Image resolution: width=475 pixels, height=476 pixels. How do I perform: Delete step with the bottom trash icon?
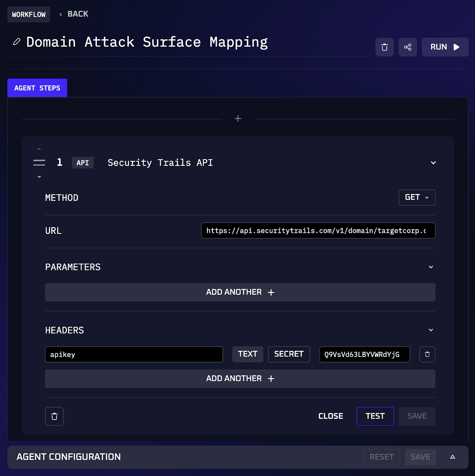54,416
